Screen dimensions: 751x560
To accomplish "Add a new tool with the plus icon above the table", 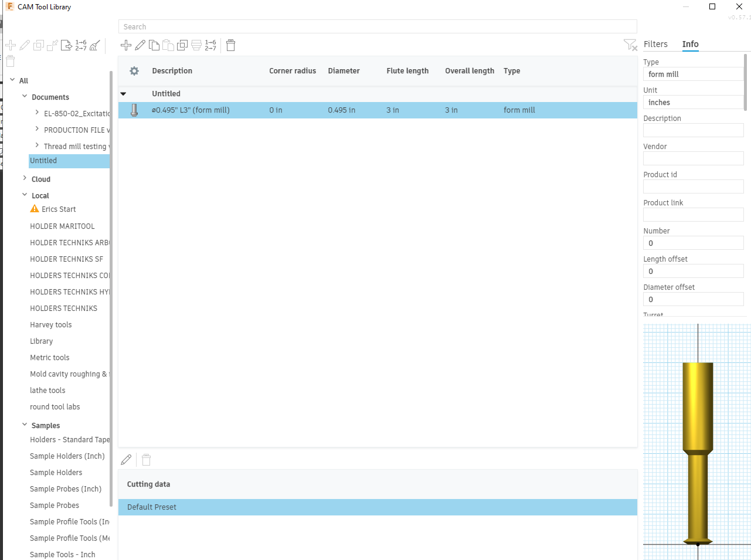I will 126,45.
